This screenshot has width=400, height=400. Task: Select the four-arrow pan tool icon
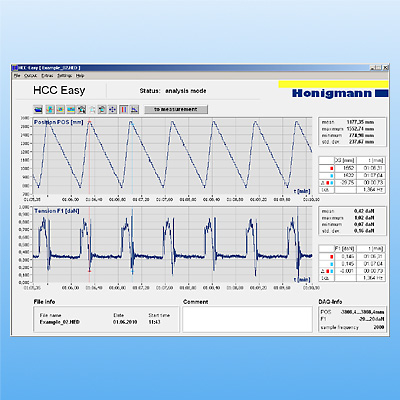click(x=112, y=109)
